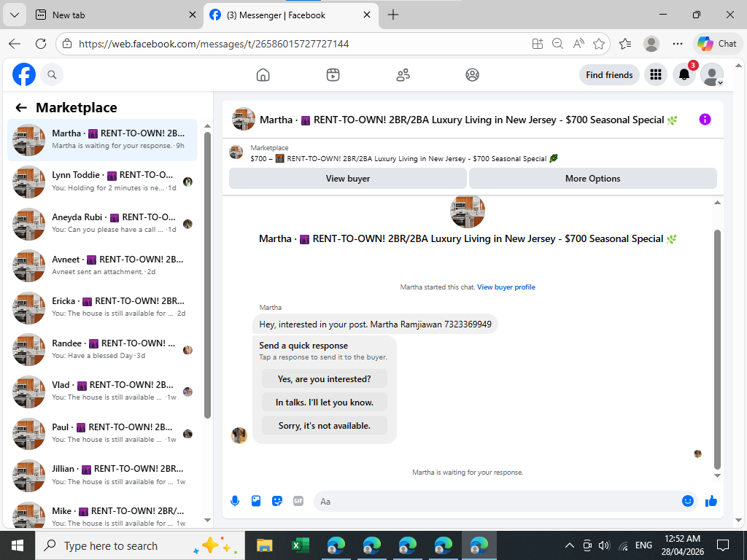Send 'Yes, are you interested?' quick response

[325, 379]
